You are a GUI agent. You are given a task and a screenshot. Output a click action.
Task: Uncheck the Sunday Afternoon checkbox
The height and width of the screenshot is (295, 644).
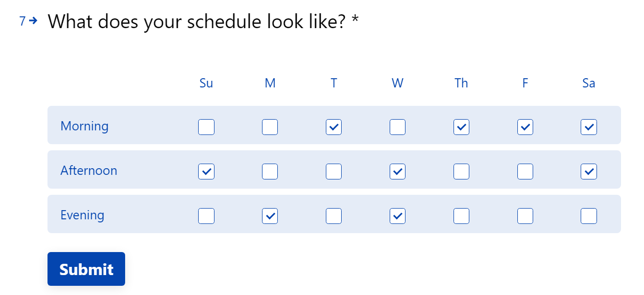point(206,171)
